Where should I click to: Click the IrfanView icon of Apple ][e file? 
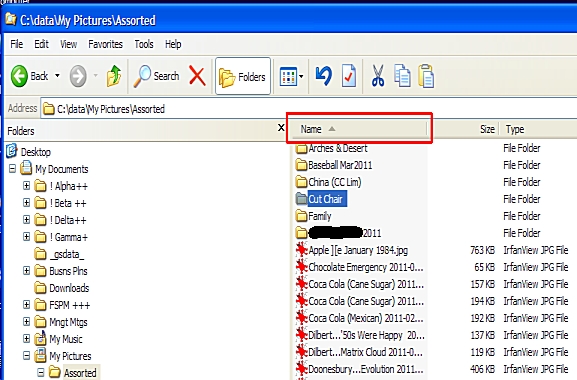click(301, 250)
